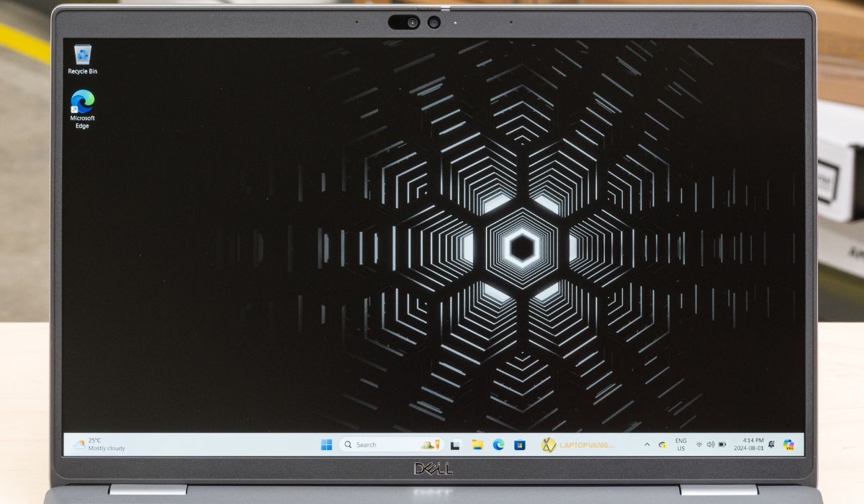Open the notifications bell icon
The height and width of the screenshot is (504, 864).
(x=771, y=445)
